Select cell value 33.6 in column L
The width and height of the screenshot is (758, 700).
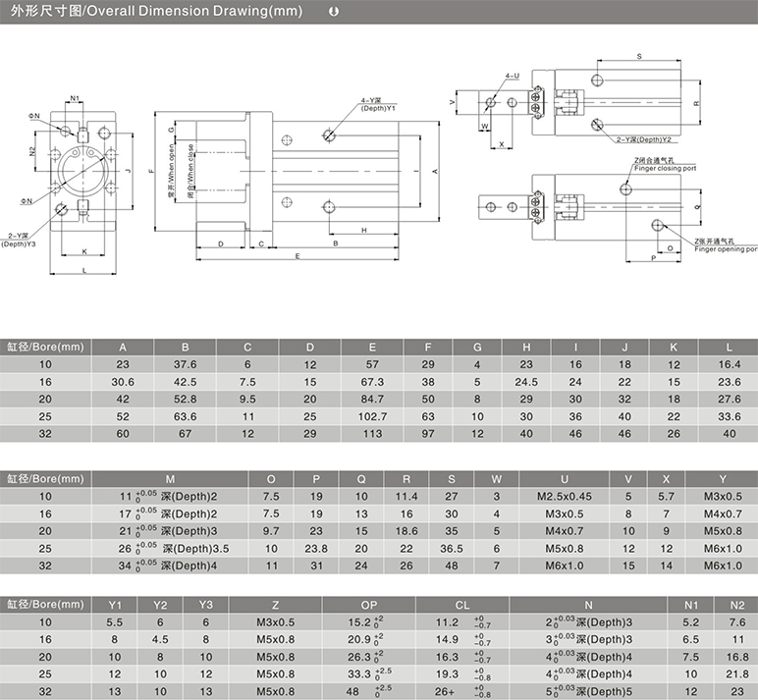729,416
